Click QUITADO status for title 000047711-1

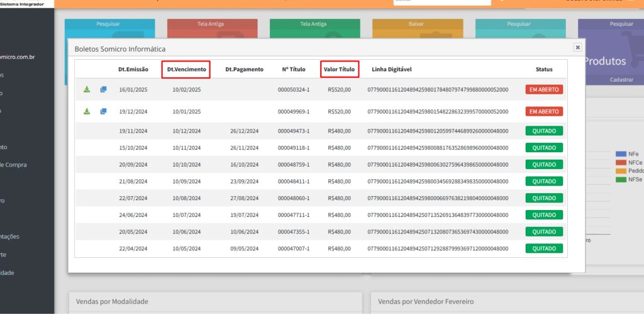pos(544,215)
